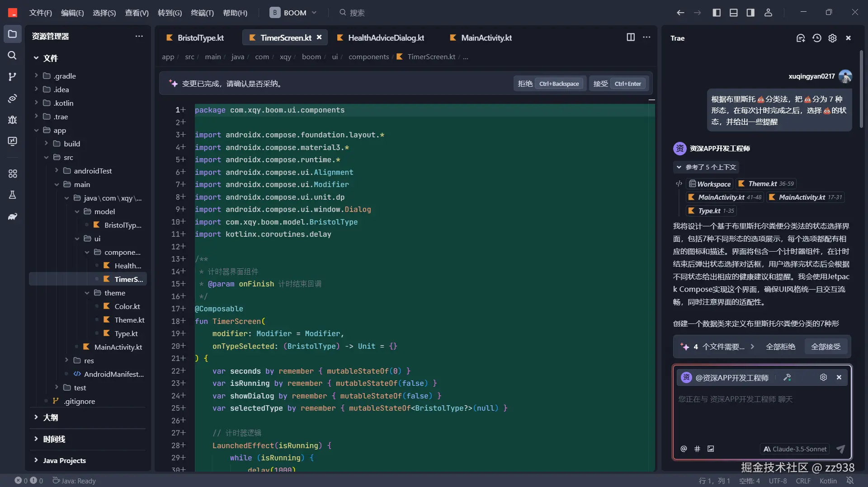Viewport: 868px width, 487px height.
Task: Open the account profile icon in title bar
Action: (768, 13)
